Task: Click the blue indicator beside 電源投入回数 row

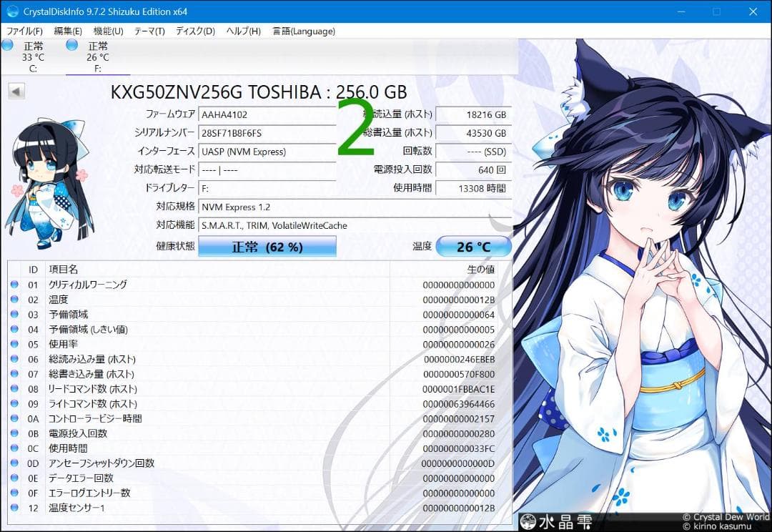Action: (x=15, y=433)
